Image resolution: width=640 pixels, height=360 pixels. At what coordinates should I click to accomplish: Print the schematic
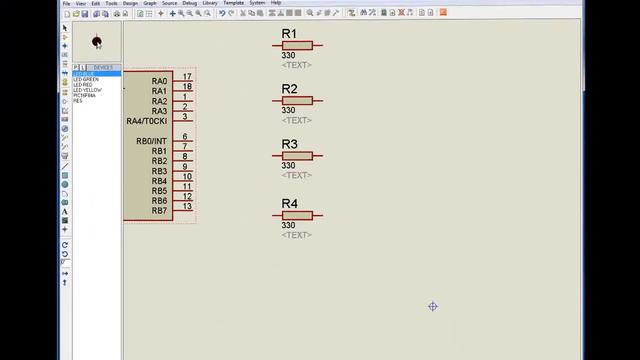117,14
